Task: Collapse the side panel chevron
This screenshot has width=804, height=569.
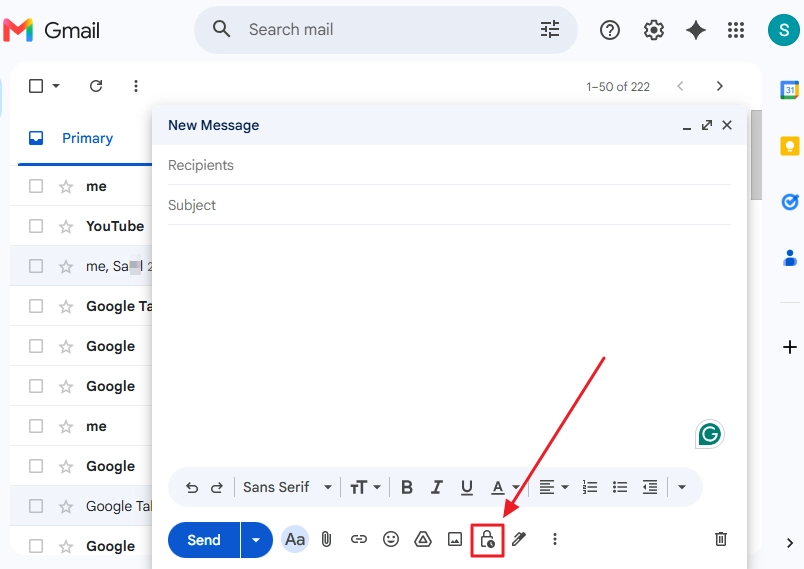Action: (x=790, y=543)
